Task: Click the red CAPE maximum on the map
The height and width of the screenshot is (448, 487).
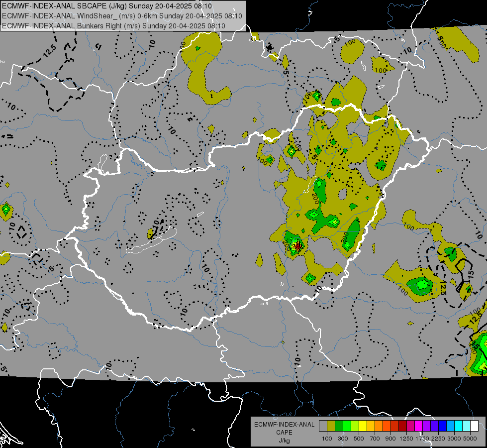Action: click(x=298, y=246)
